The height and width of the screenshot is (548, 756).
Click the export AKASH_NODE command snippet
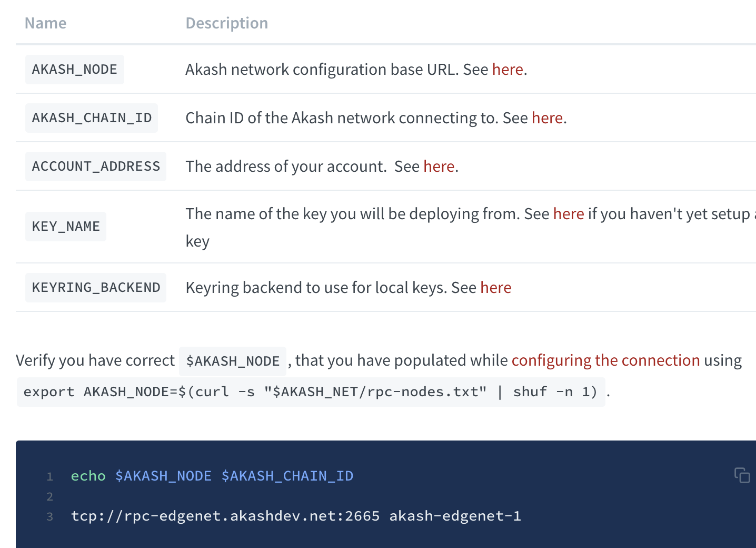point(311,392)
